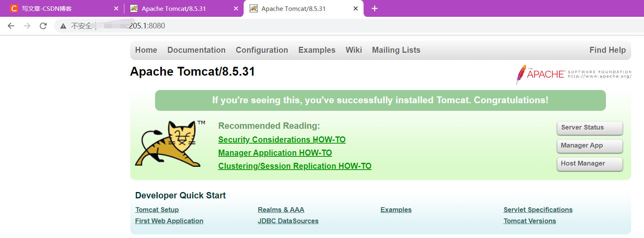Click the Developer Quick Start heading
644x238 pixels.
tap(180, 195)
